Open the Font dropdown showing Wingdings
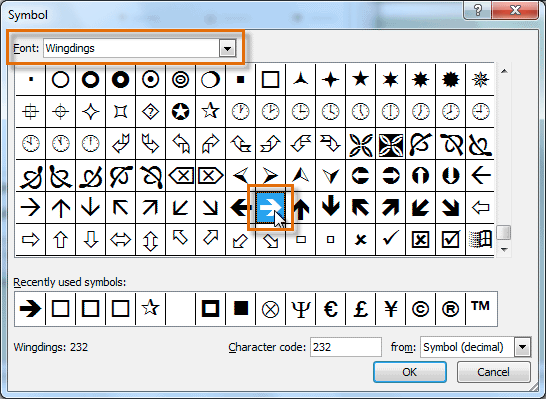This screenshot has height=399, width=546. point(227,48)
